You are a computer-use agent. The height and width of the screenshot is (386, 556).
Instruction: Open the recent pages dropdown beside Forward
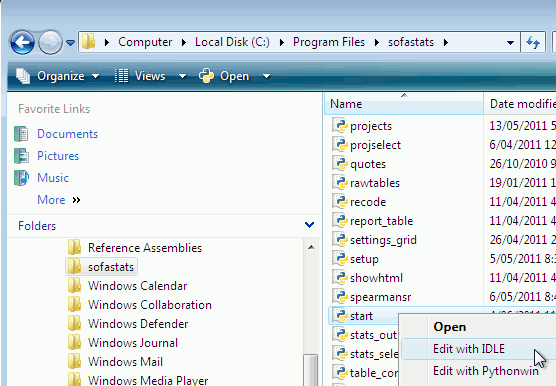70,43
